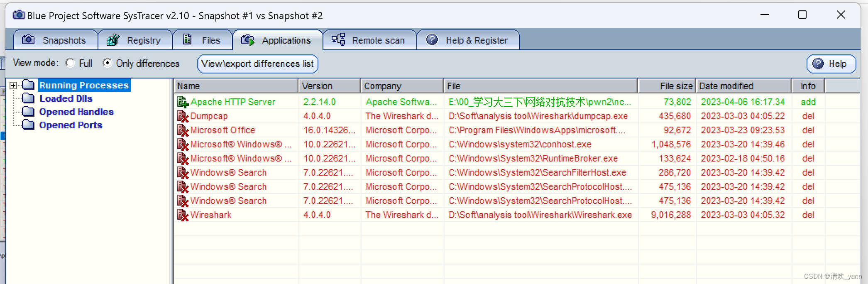
Task: Sort by the File size column header
Action: click(x=667, y=86)
